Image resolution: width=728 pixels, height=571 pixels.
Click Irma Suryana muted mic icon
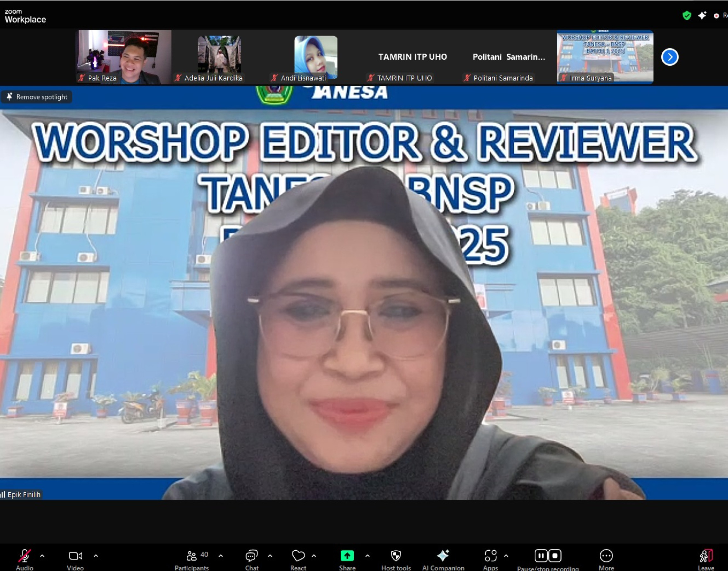click(564, 78)
